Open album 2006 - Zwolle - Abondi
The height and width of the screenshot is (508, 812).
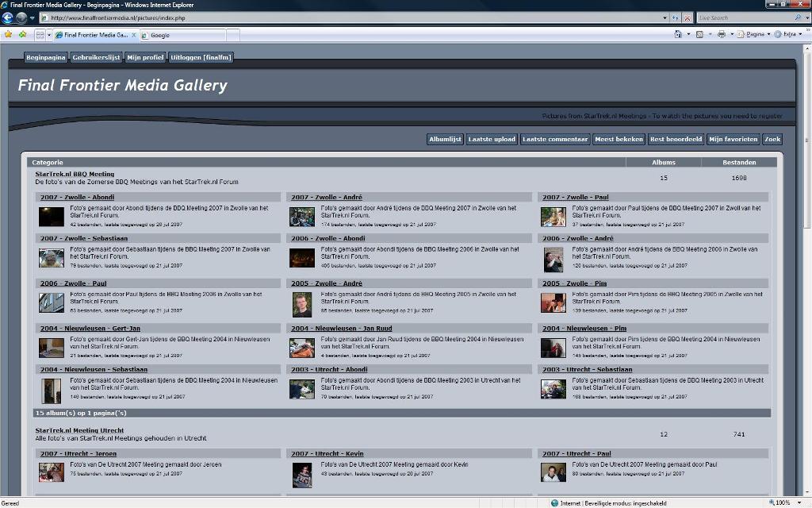click(327, 238)
